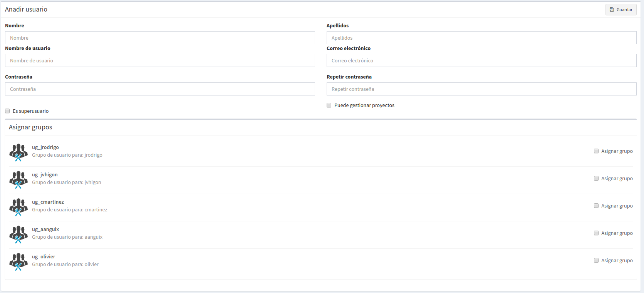Enable the Es superusuario checkbox
The width and height of the screenshot is (644, 293).
[x=7, y=111]
